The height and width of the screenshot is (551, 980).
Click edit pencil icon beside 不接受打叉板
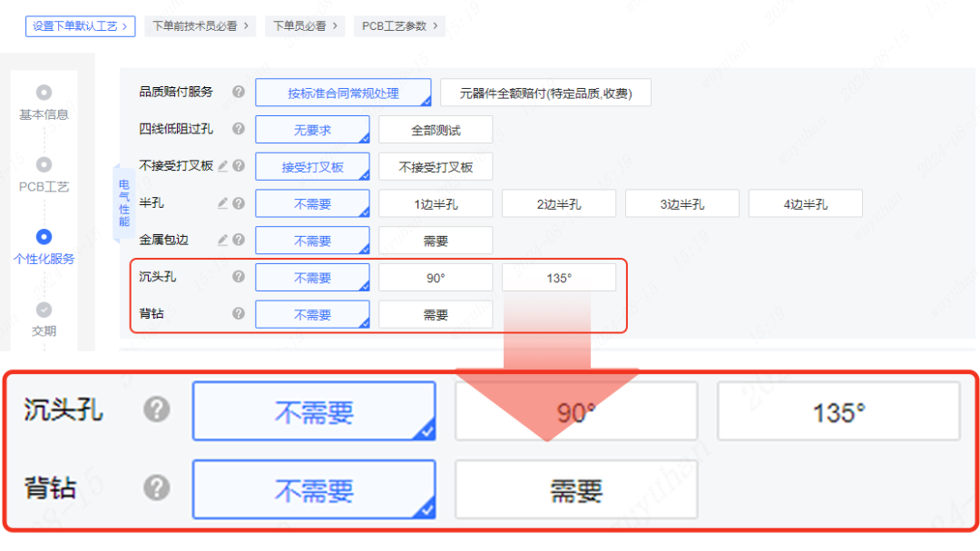(223, 166)
